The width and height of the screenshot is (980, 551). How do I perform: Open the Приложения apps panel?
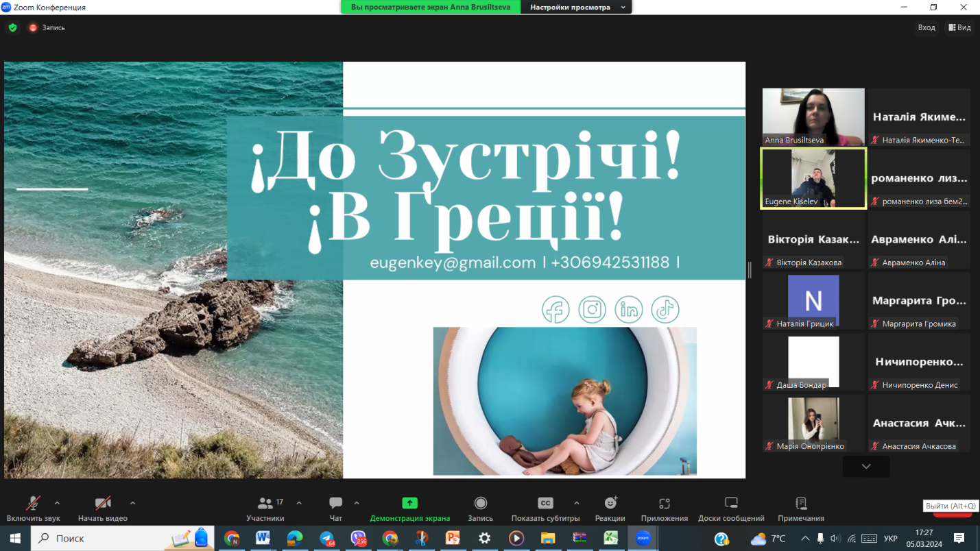click(x=664, y=509)
